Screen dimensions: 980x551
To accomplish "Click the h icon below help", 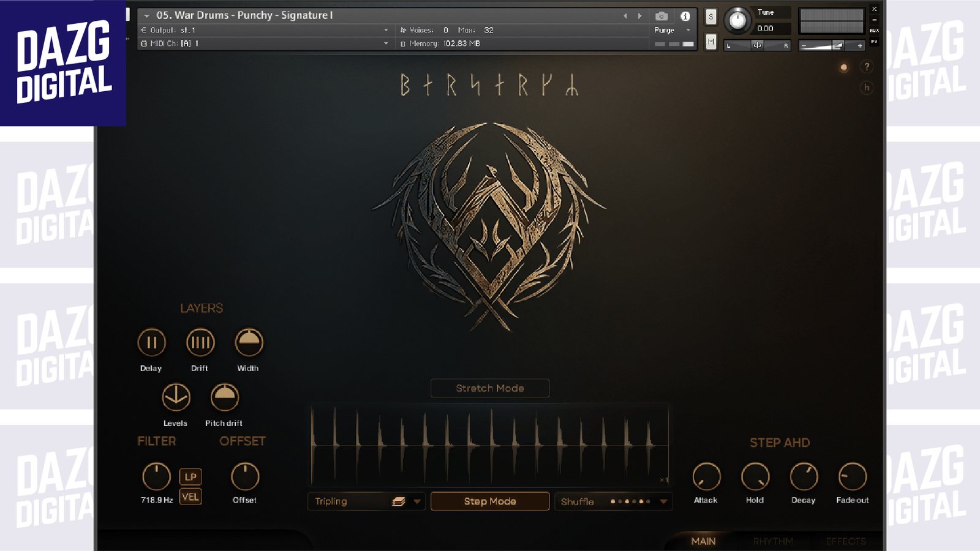I will [867, 88].
